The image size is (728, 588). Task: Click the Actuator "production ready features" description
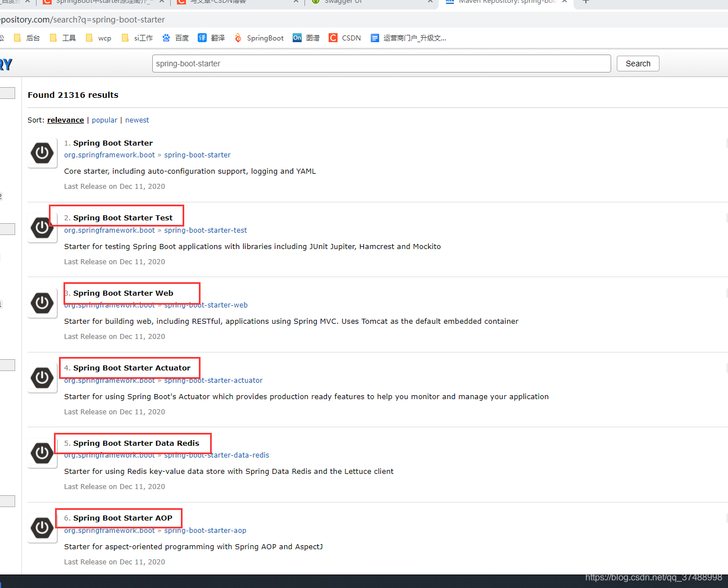click(306, 397)
